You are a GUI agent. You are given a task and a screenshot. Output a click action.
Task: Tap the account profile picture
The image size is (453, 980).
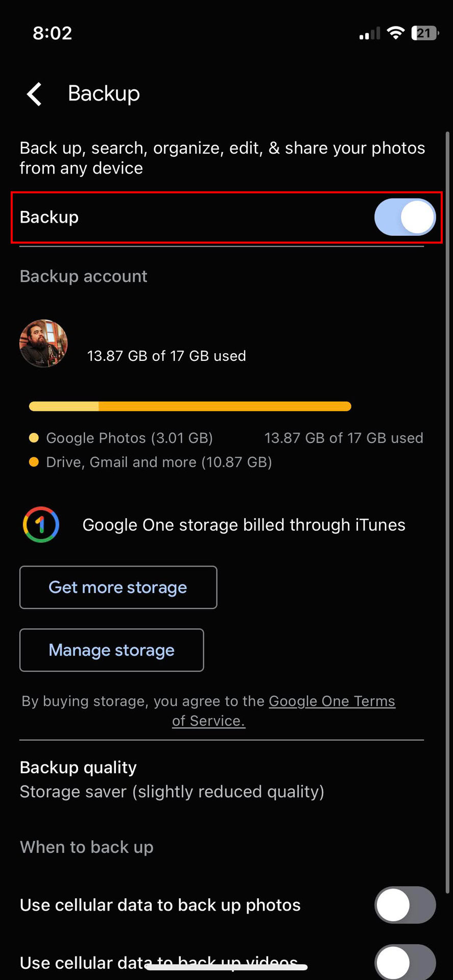coord(43,344)
